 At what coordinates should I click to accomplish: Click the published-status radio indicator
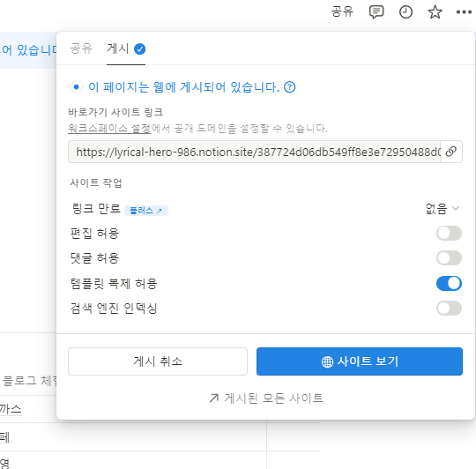(76, 87)
